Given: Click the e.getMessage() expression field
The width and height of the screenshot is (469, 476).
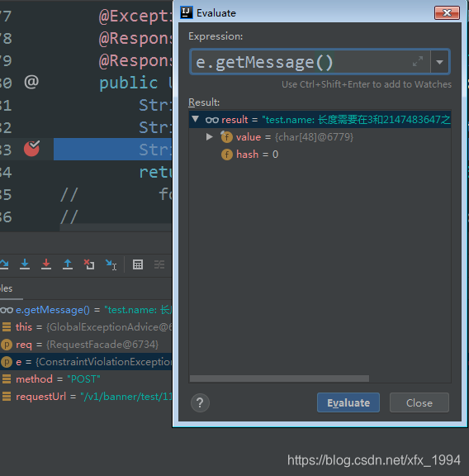Looking at the screenshot, I should pos(310,62).
